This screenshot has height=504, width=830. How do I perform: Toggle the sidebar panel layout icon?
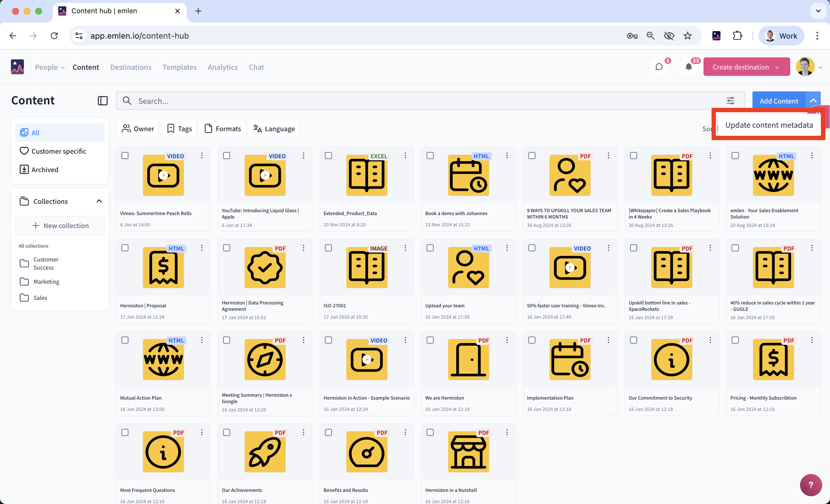point(102,100)
